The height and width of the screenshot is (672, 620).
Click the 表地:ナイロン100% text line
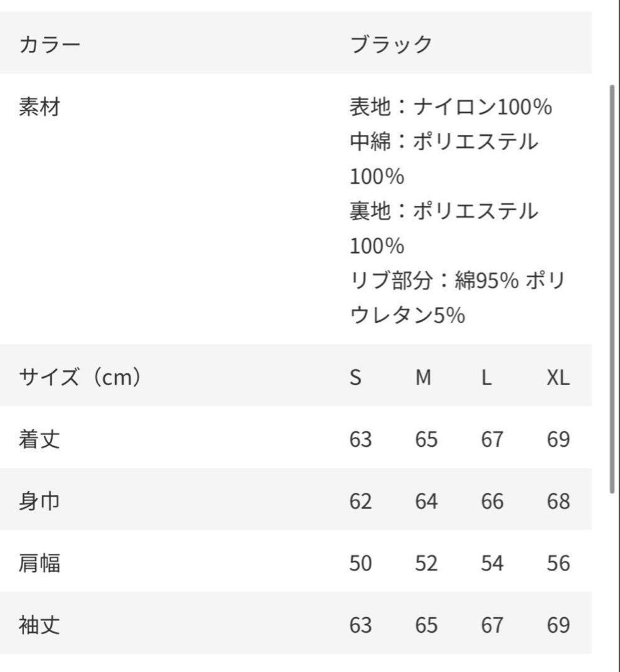click(451, 108)
